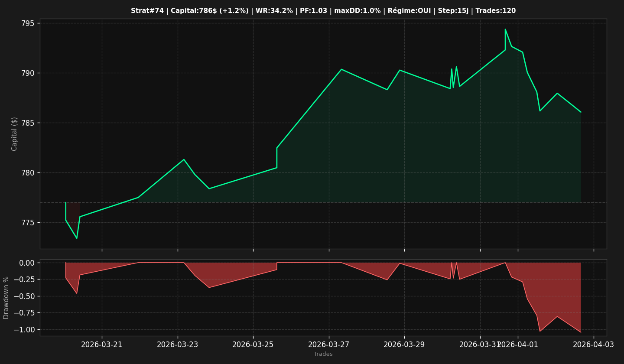624x364 pixels.
Task: Click the 2026-03-29 date tick label
Action: click(x=404, y=344)
